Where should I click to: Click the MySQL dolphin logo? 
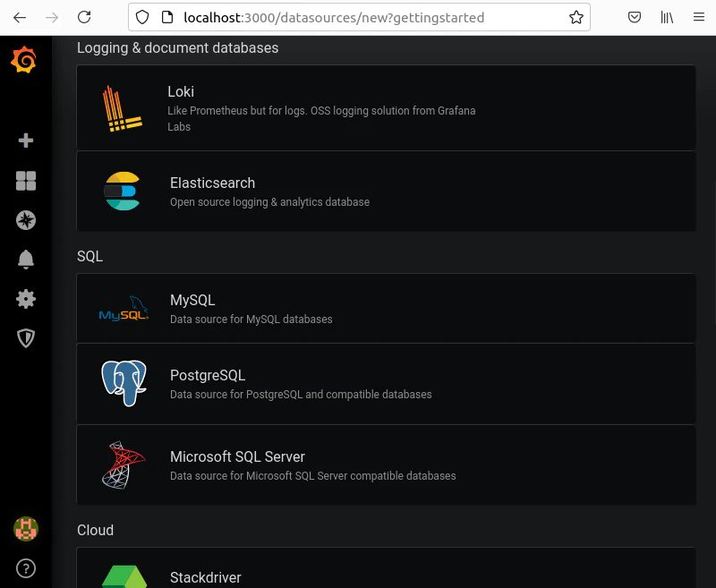point(124,308)
